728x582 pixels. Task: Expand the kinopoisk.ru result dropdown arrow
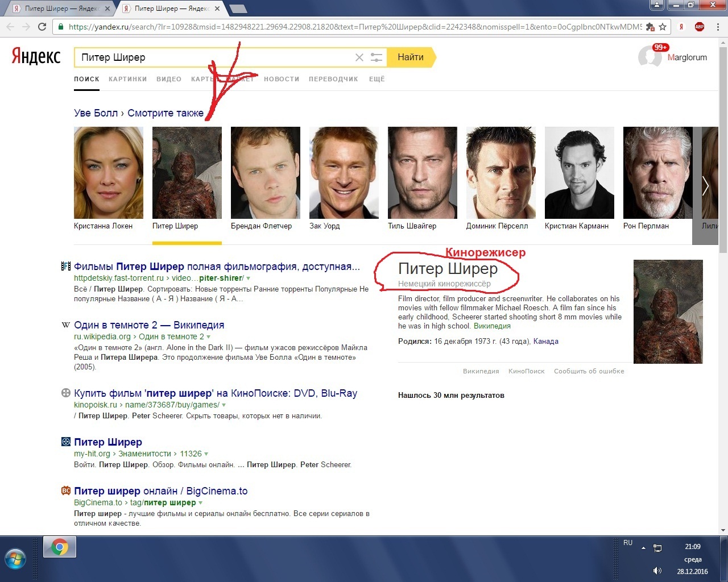224,405
